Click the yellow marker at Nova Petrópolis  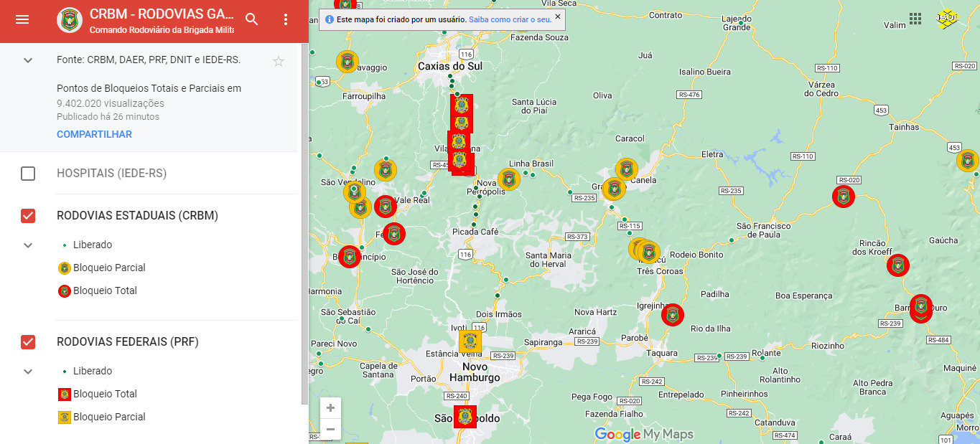509,179
